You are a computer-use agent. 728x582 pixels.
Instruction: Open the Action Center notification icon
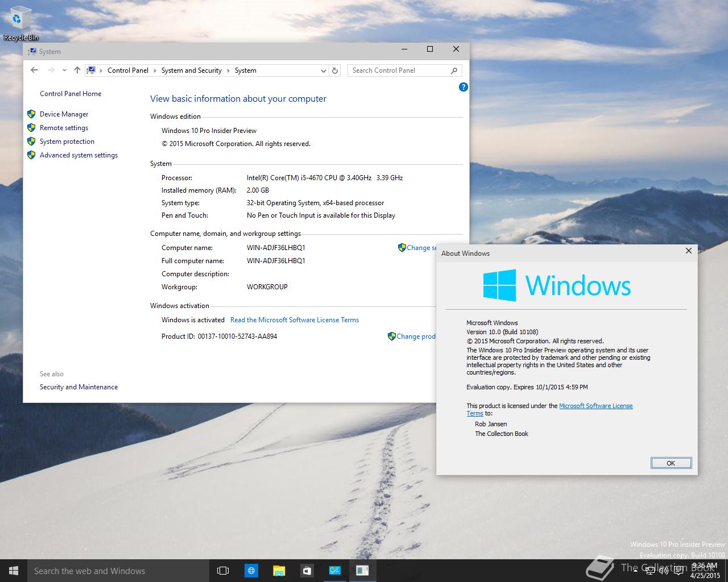(678, 571)
